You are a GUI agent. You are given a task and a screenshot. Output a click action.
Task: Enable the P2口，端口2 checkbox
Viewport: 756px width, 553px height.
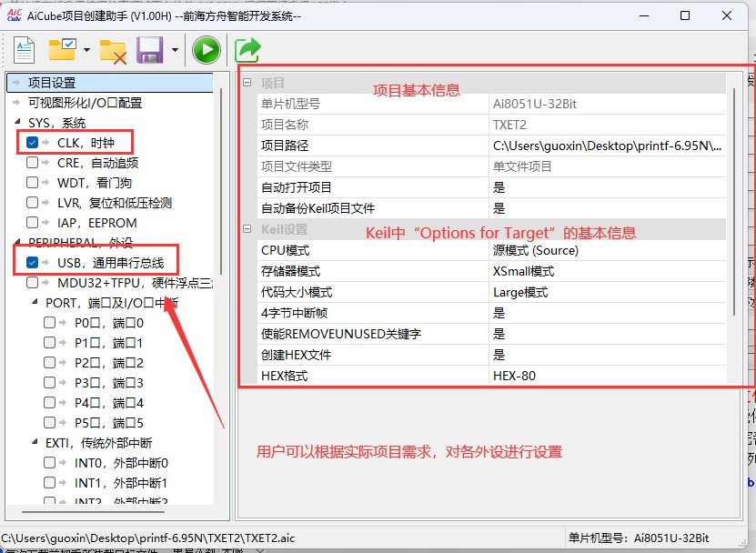click(x=50, y=363)
